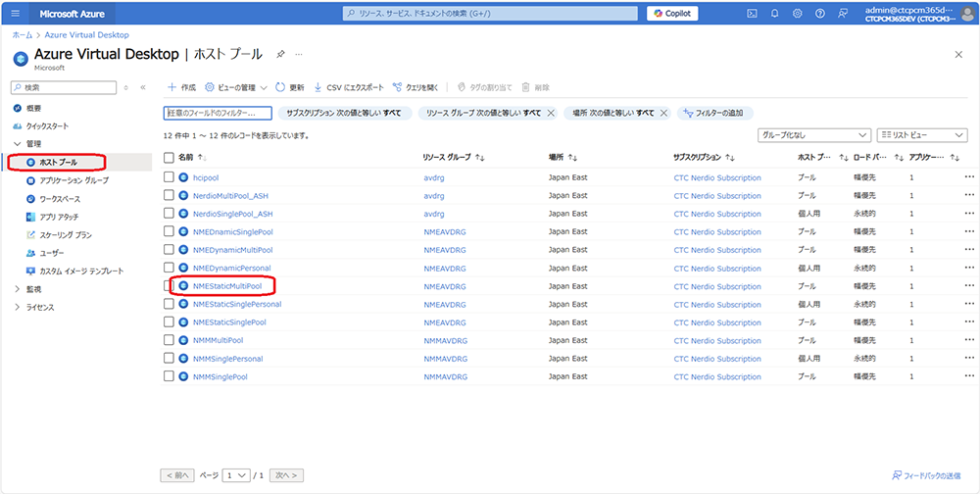Click the 削除 trash button
Screen dimensions: 980x494
coord(536,87)
